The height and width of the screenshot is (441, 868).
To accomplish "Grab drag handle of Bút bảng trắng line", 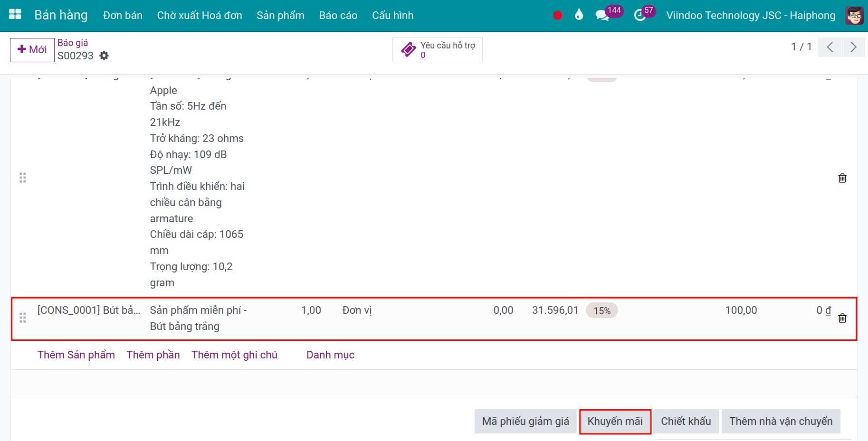I will tap(22, 318).
